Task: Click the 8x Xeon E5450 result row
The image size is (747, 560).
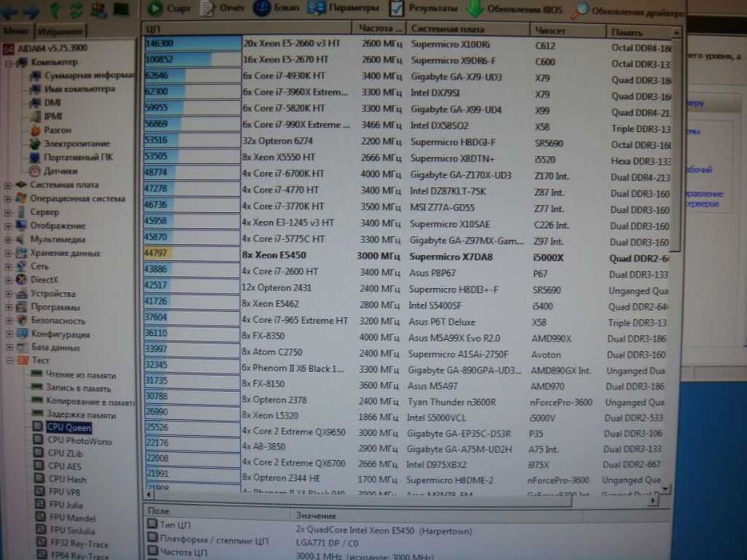Action: 406,257
